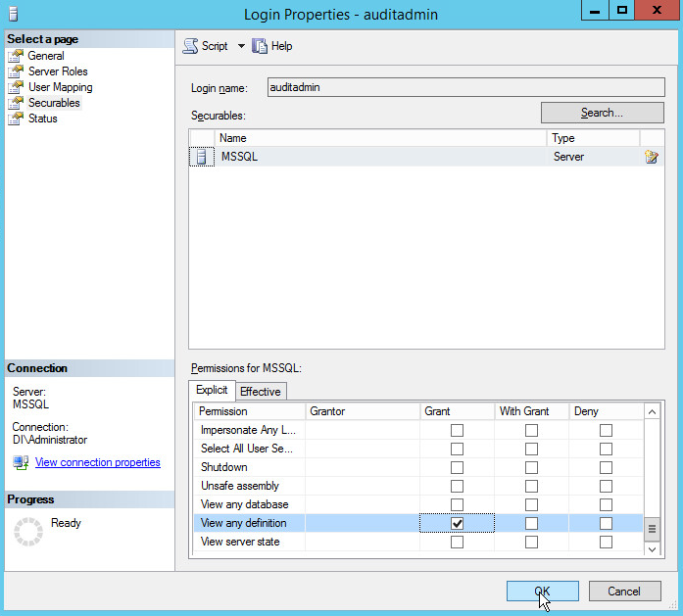
Task: Click the Script toolbar icon
Action: point(190,46)
